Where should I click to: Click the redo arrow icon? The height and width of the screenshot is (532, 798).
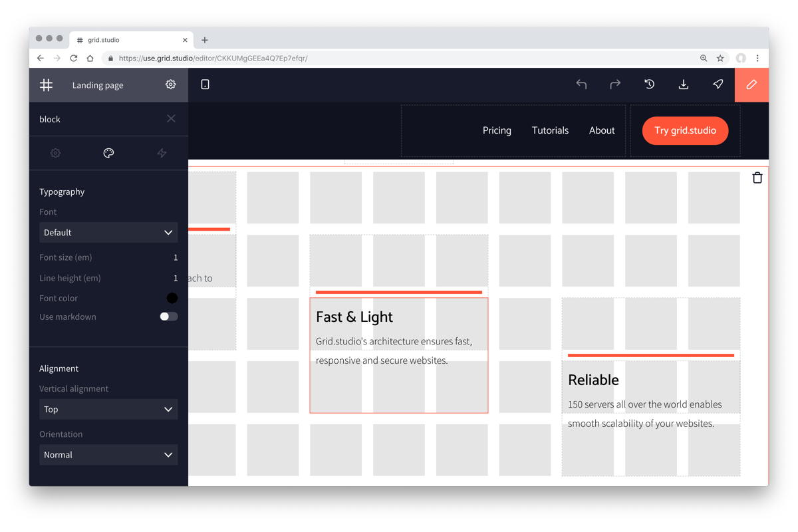click(x=615, y=84)
